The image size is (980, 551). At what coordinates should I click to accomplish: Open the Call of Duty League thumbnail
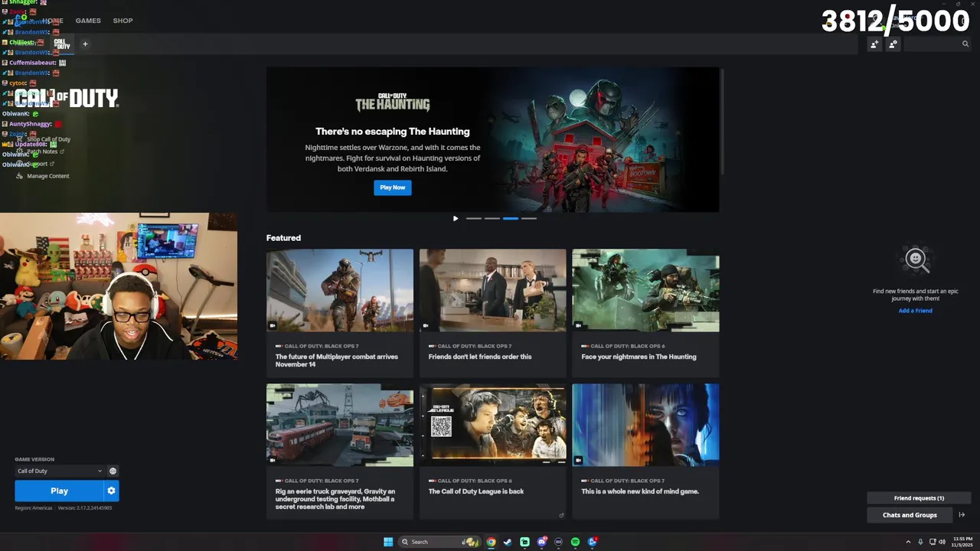(492, 425)
